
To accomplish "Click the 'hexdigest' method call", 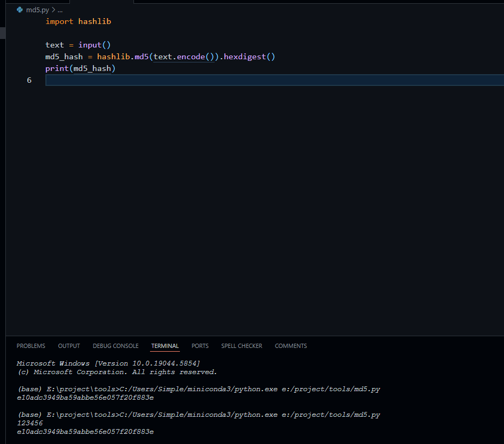I will pyautogui.click(x=245, y=57).
